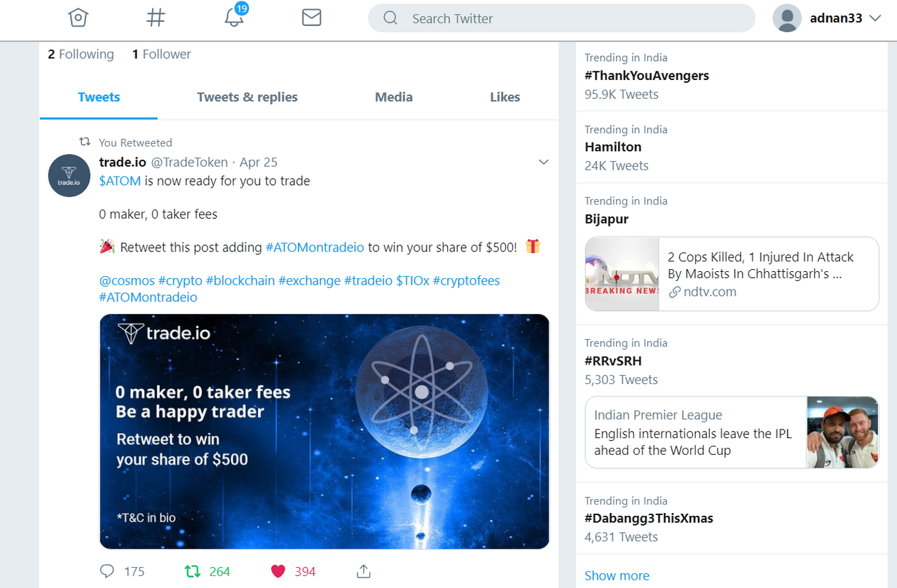Open notifications bell with 19 badge
897x588 pixels.
(x=235, y=16)
